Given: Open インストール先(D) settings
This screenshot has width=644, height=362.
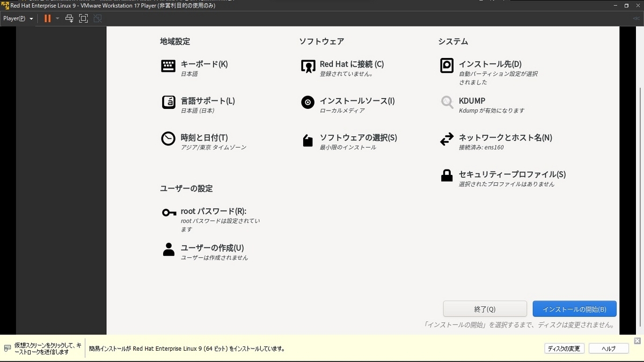Looking at the screenshot, I should [490, 64].
